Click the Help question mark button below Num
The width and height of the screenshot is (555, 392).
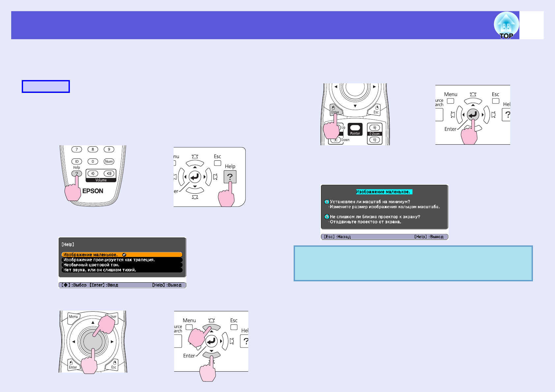click(x=76, y=174)
